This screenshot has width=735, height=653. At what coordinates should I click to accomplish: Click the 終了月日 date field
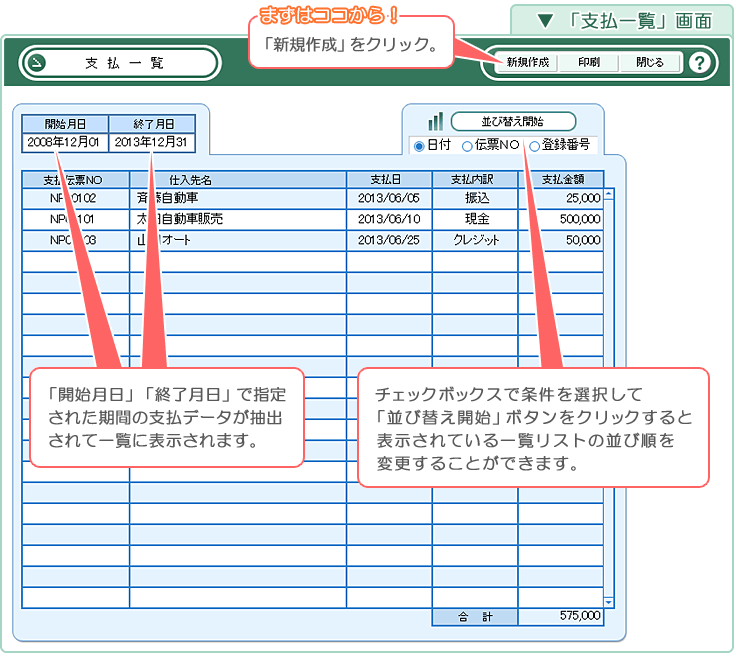(x=152, y=142)
